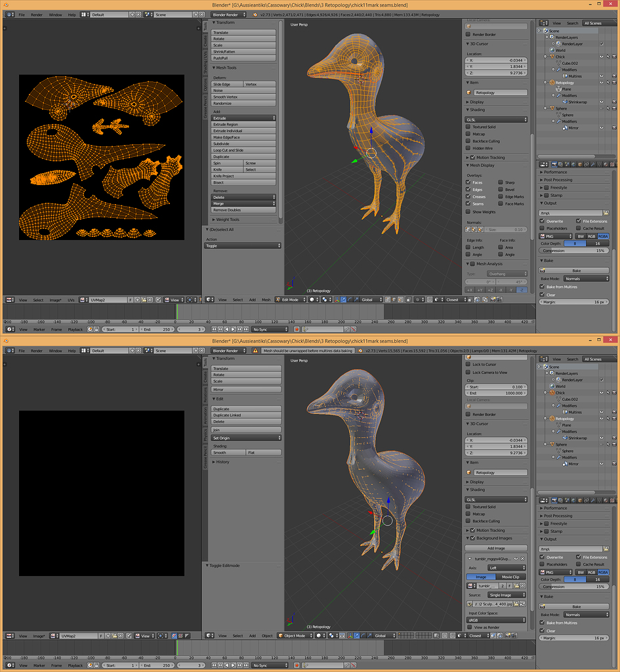Open Closest snap dropdown in bottom window
The image size is (620, 672).
pyautogui.click(x=478, y=635)
